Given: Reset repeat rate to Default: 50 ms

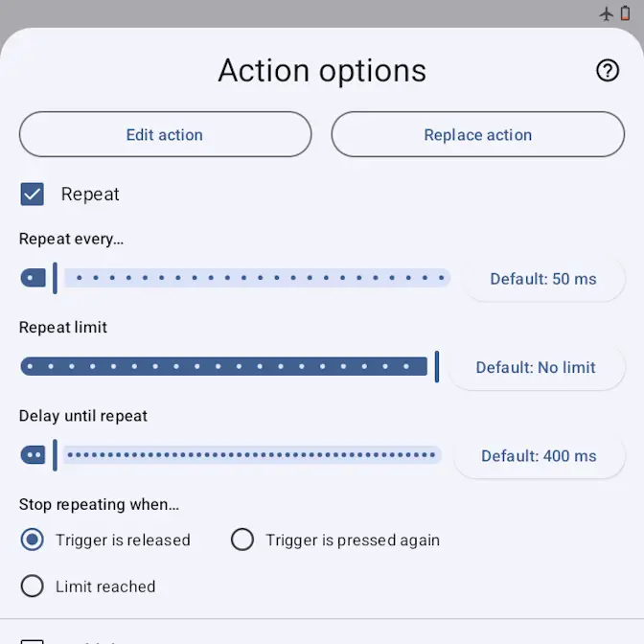Looking at the screenshot, I should [542, 279].
